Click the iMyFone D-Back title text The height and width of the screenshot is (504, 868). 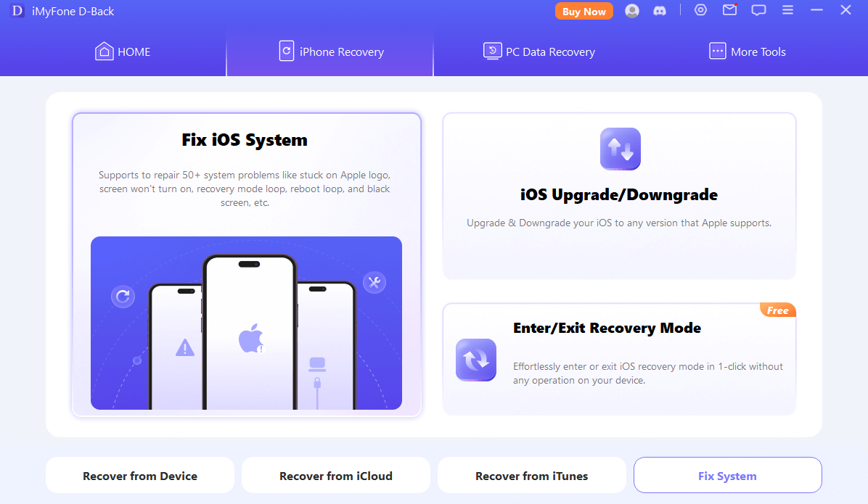(x=73, y=11)
